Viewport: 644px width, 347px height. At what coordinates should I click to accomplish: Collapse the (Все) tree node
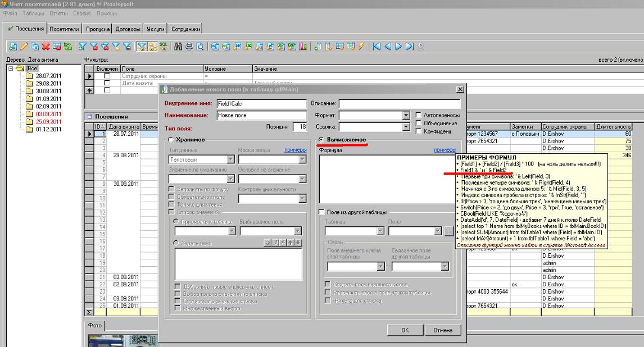coord(11,69)
